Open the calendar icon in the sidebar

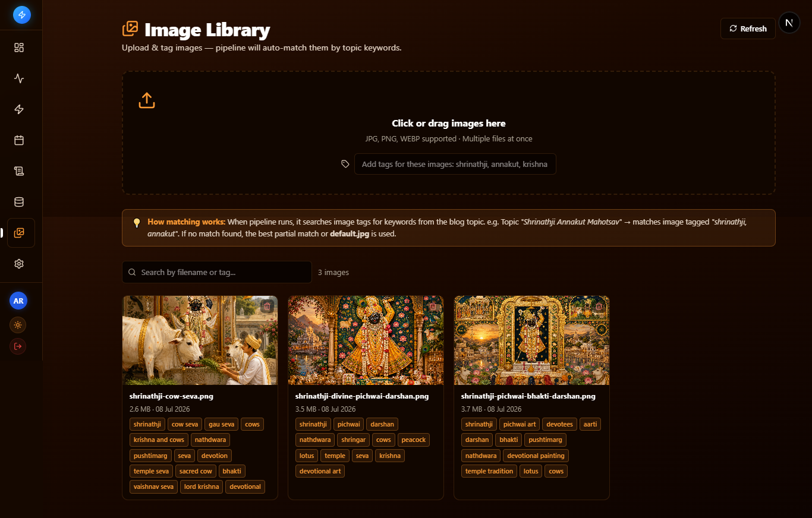(x=19, y=140)
